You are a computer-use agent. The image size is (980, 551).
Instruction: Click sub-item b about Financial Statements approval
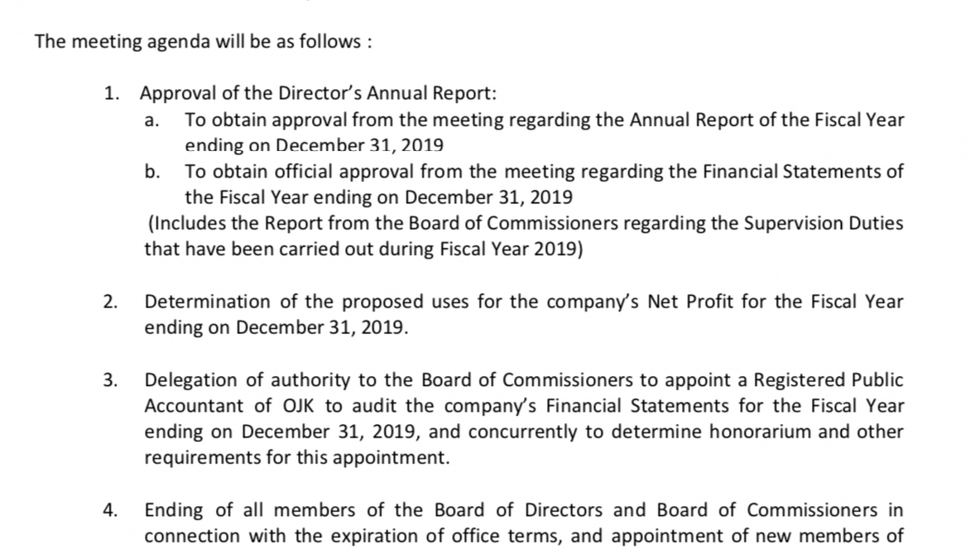[x=544, y=184]
